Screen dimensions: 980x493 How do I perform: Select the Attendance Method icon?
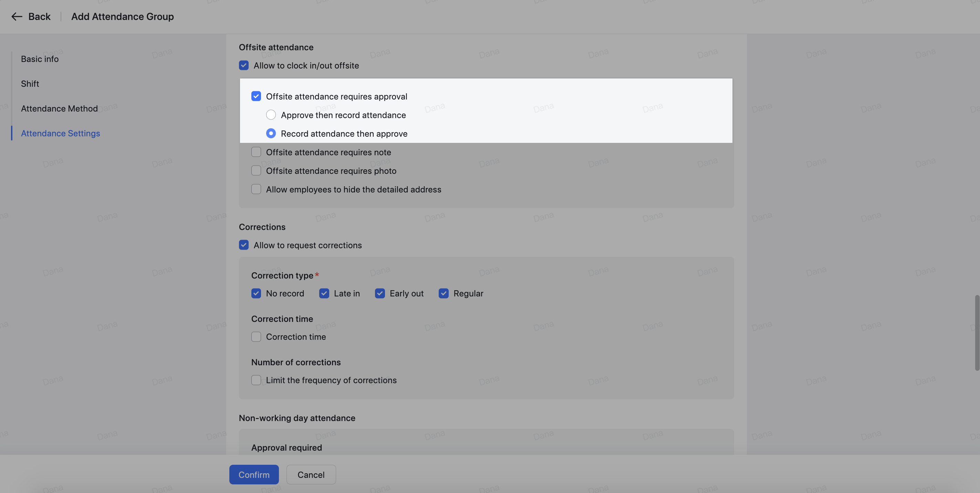point(59,108)
